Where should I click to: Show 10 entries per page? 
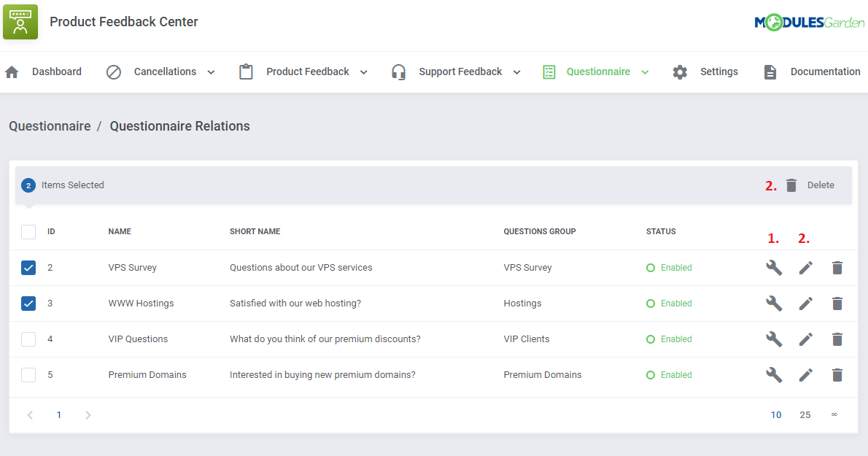(x=776, y=415)
